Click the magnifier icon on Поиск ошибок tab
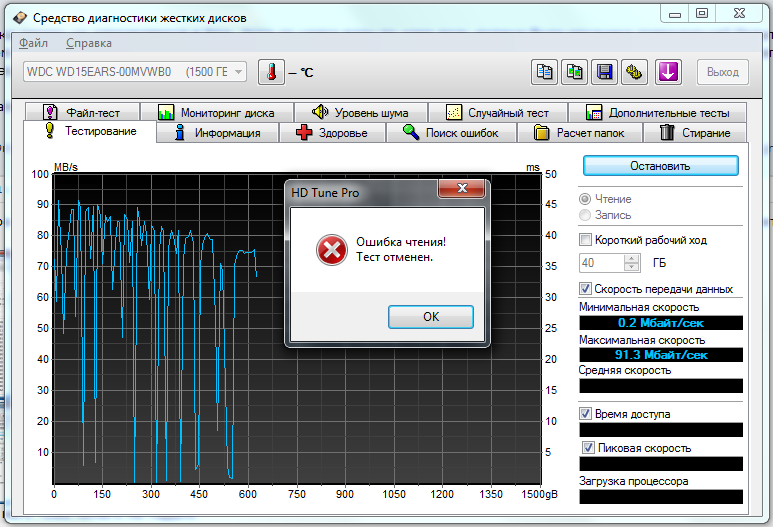 click(411, 132)
